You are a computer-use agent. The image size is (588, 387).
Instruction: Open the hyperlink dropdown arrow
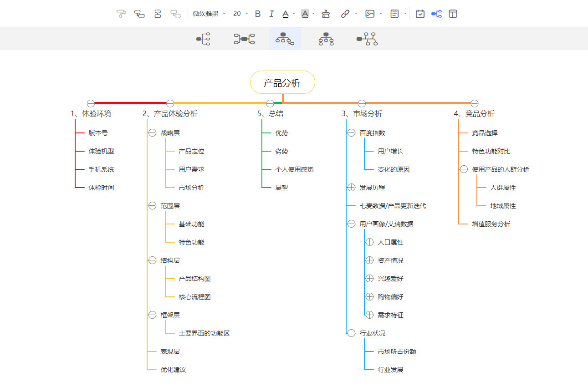pyautogui.click(x=356, y=14)
